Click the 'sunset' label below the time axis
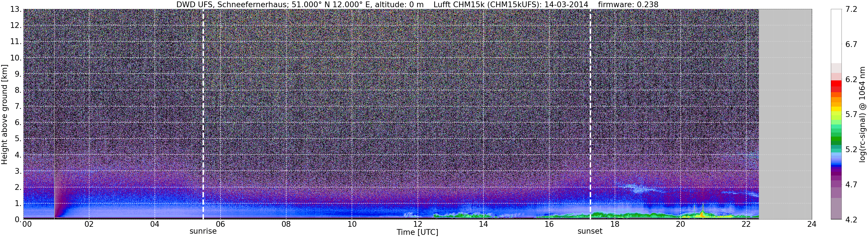 (x=590, y=231)
